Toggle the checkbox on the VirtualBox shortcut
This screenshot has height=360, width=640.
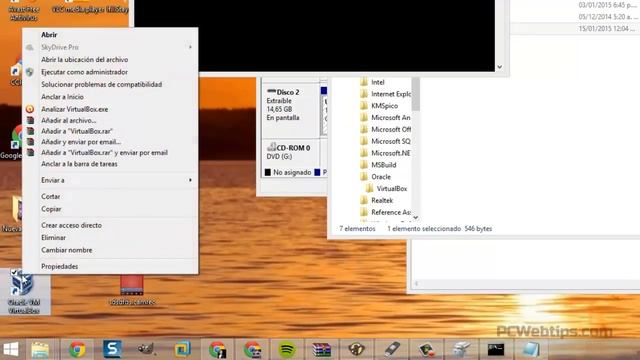pos(13,272)
